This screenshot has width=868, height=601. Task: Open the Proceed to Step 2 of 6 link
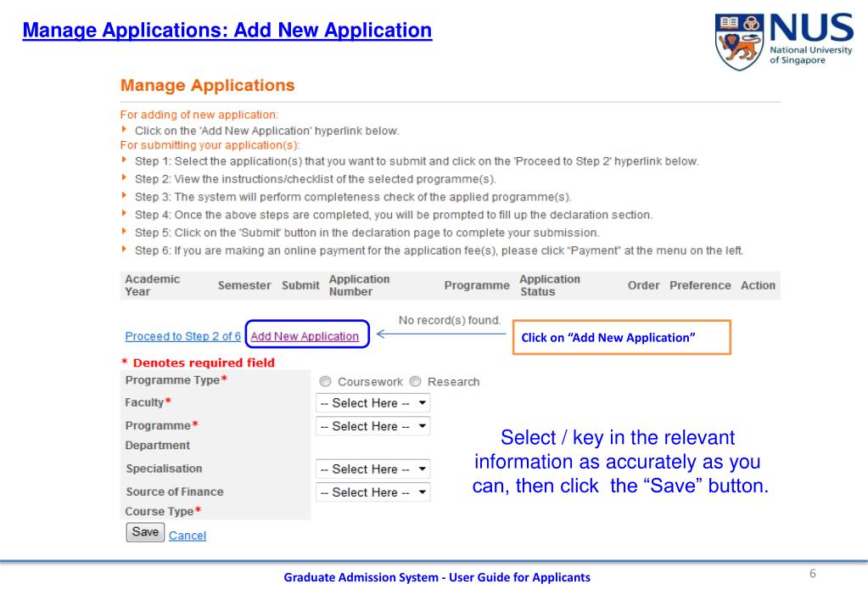(x=182, y=336)
